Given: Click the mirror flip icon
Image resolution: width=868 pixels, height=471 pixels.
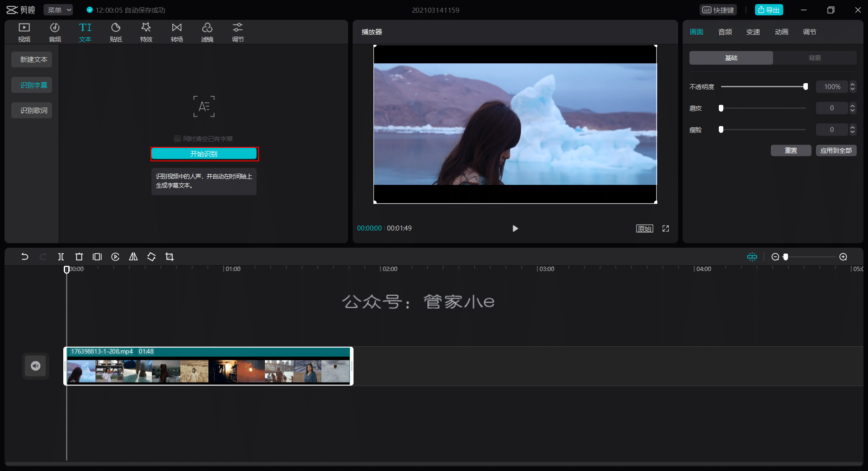Looking at the screenshot, I should click(x=133, y=257).
